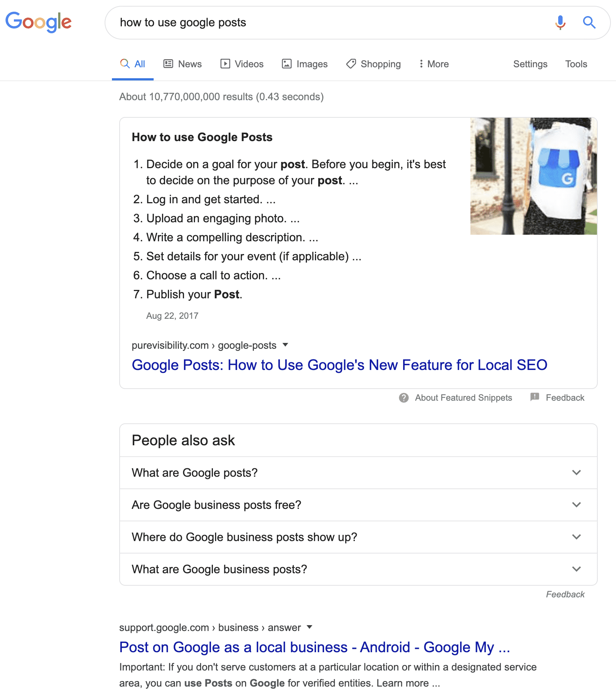The height and width of the screenshot is (699, 616).
Task: Click the search magnifier icon
Action: click(589, 23)
